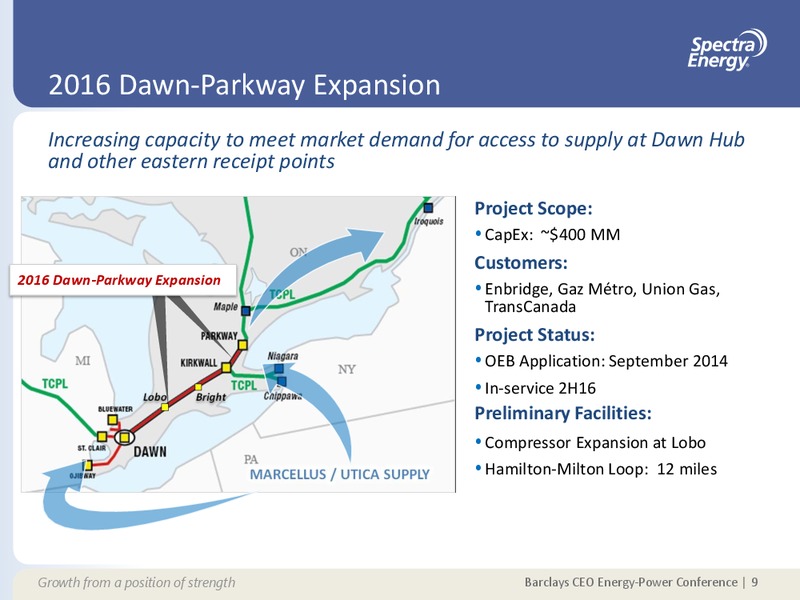Click the 'Preliminary Facilities:' heading
This screenshot has width=800, height=600.
click(x=563, y=413)
